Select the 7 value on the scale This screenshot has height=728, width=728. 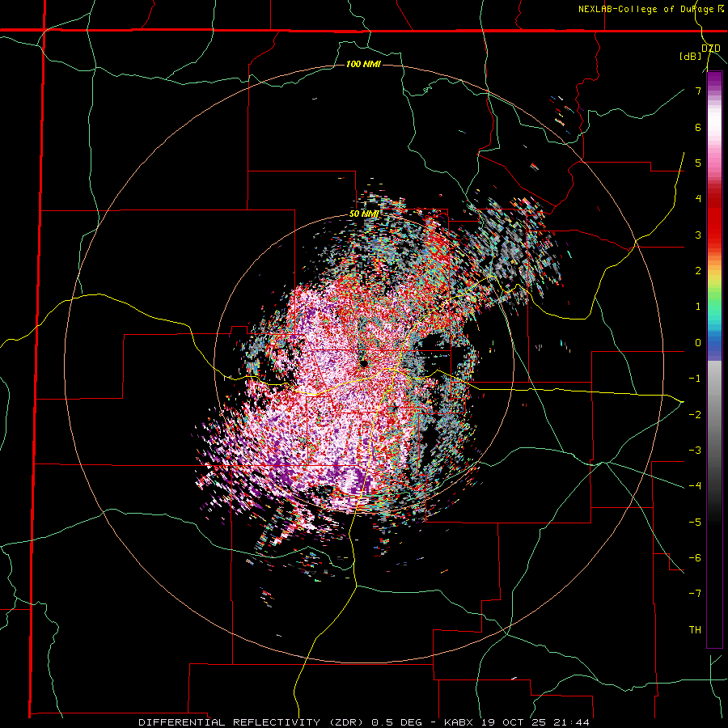698,91
